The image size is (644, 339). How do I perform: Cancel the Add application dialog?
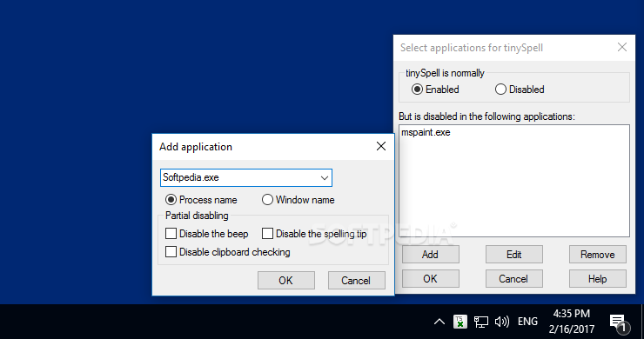(356, 280)
